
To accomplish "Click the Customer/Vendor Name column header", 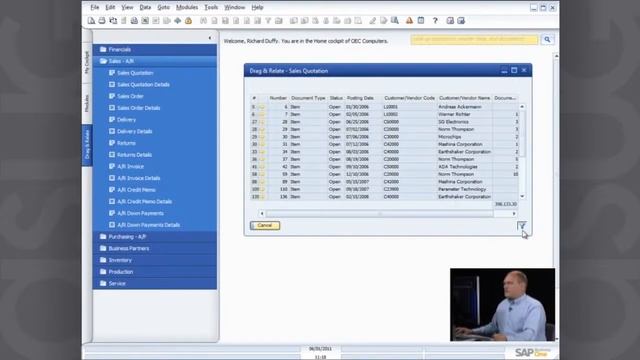I will point(464,98).
